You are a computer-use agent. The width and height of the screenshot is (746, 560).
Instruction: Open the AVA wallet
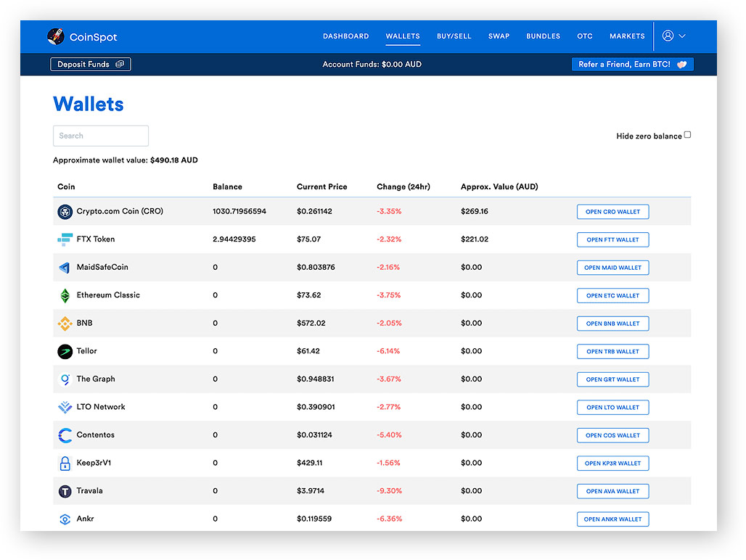tap(612, 491)
